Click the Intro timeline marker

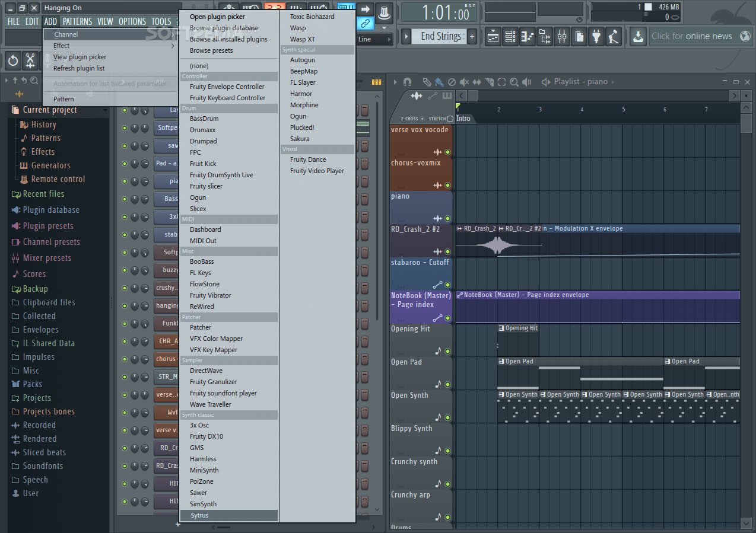(463, 119)
